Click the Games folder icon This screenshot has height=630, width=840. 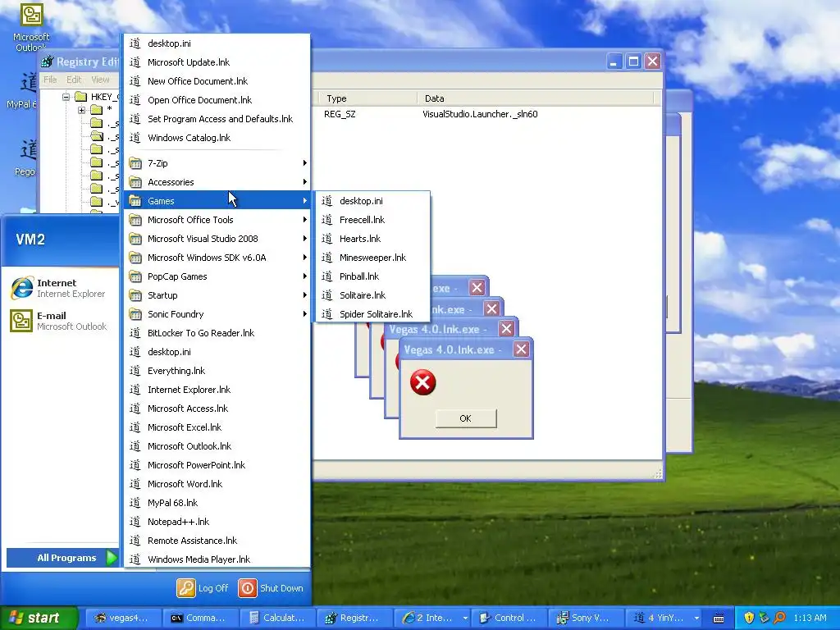(x=135, y=201)
